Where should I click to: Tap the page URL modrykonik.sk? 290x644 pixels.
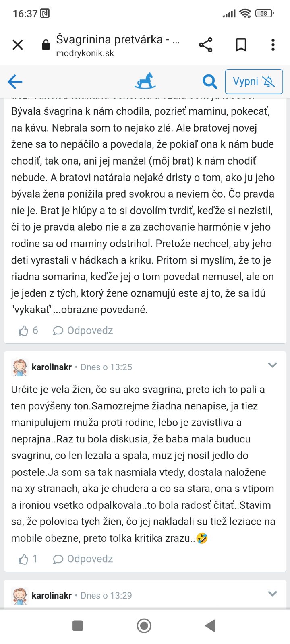tap(85, 53)
